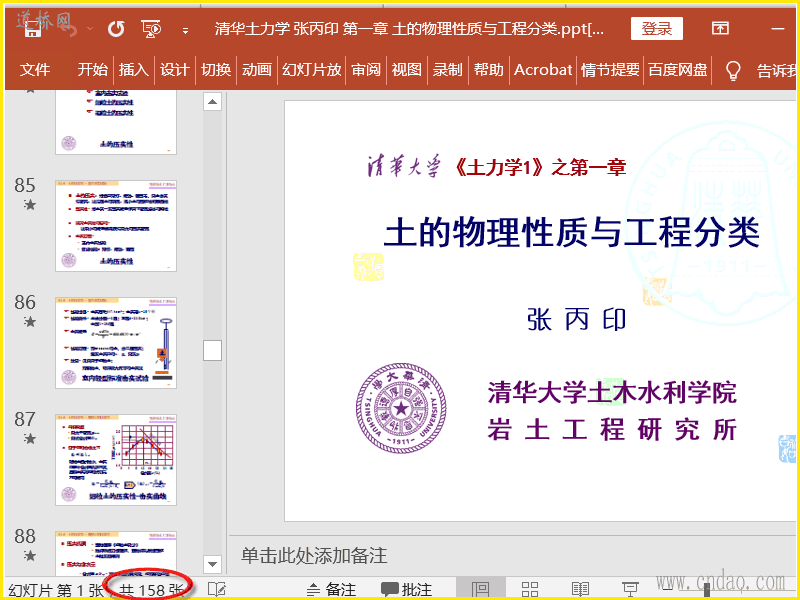This screenshot has height=600, width=800.
Task: Click the 登录 sign-in button
Action: pyautogui.click(x=657, y=29)
